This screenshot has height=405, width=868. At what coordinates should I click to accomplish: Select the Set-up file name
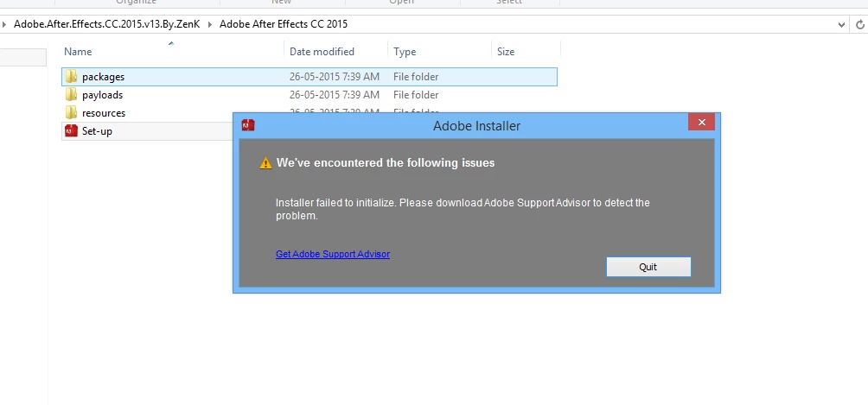pyautogui.click(x=97, y=131)
